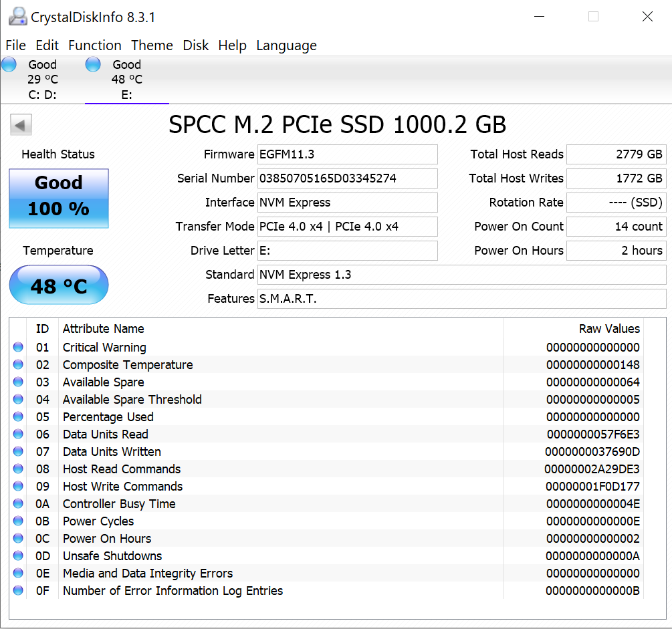Click status orb beside Critical Warning
672x629 pixels.
pyautogui.click(x=18, y=347)
